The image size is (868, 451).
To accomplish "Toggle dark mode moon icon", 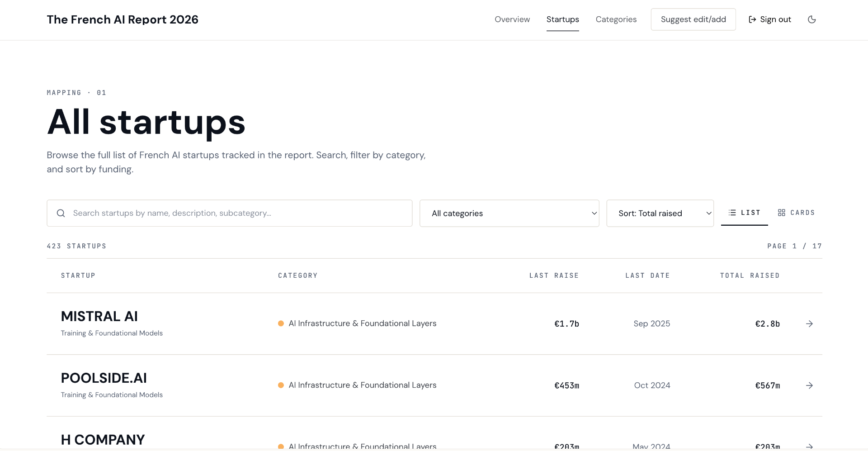I will pos(812,19).
